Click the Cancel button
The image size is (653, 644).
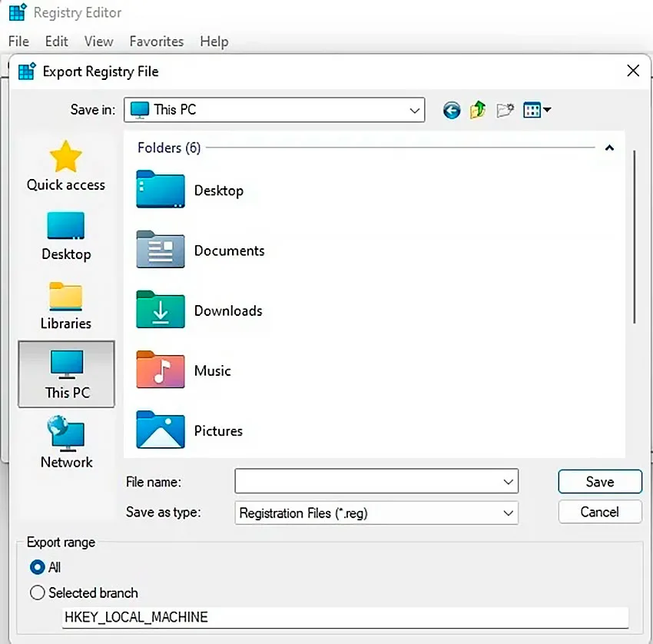tap(600, 512)
